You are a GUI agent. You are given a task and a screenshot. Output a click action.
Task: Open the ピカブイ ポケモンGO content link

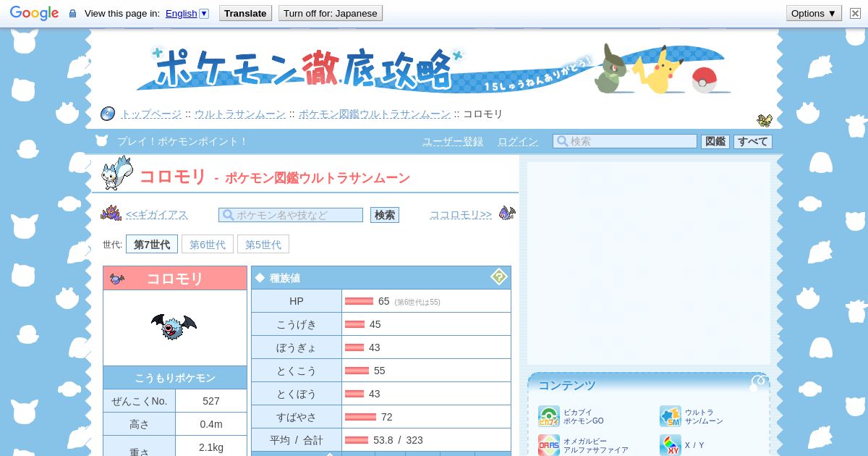584,416
